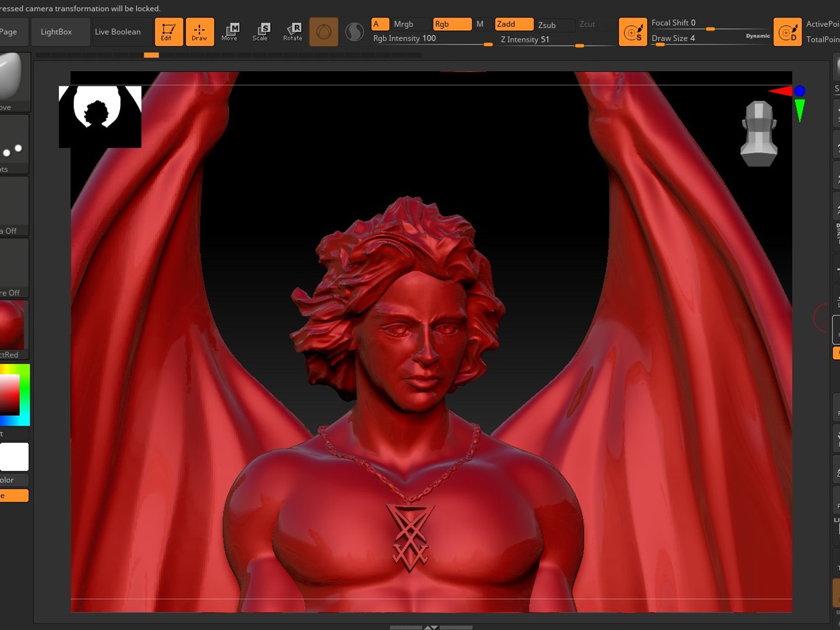Click the grey Sculptris Pro sphere icon

(354, 32)
